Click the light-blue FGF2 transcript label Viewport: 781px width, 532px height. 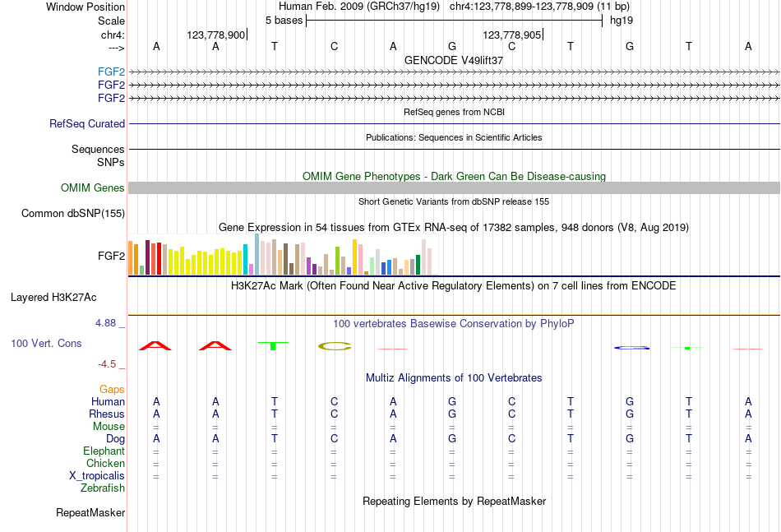(x=111, y=72)
